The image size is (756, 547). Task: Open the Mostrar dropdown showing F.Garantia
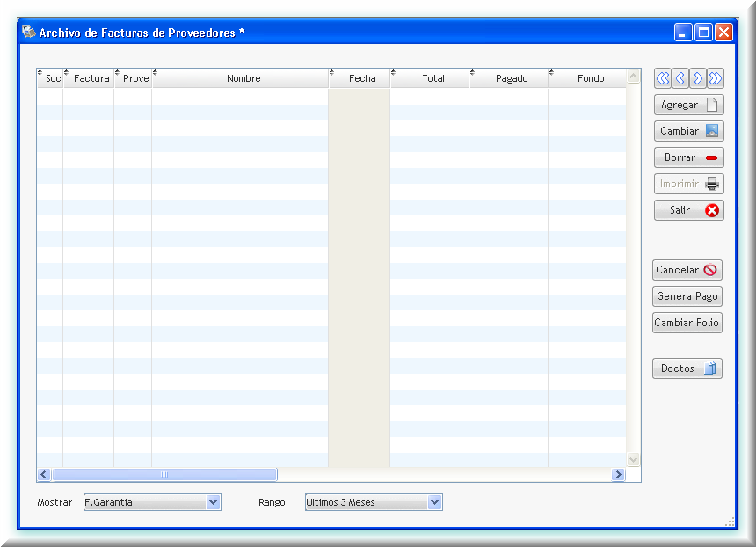coord(152,502)
